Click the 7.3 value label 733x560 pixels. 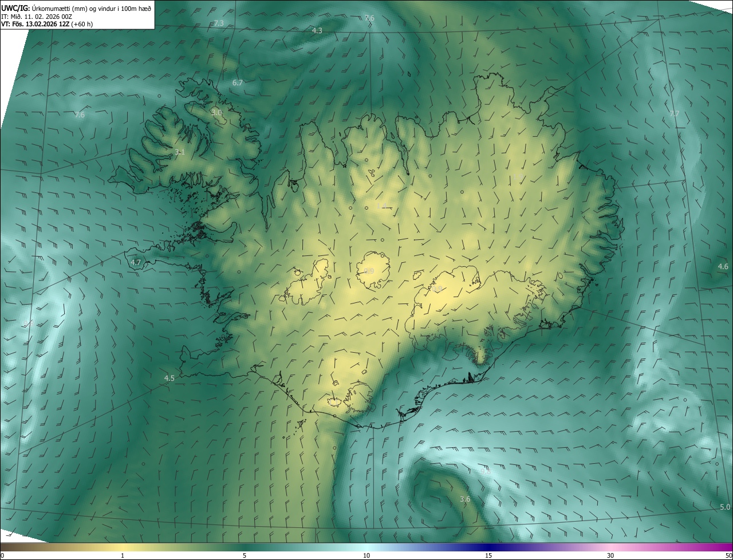pyautogui.click(x=219, y=23)
